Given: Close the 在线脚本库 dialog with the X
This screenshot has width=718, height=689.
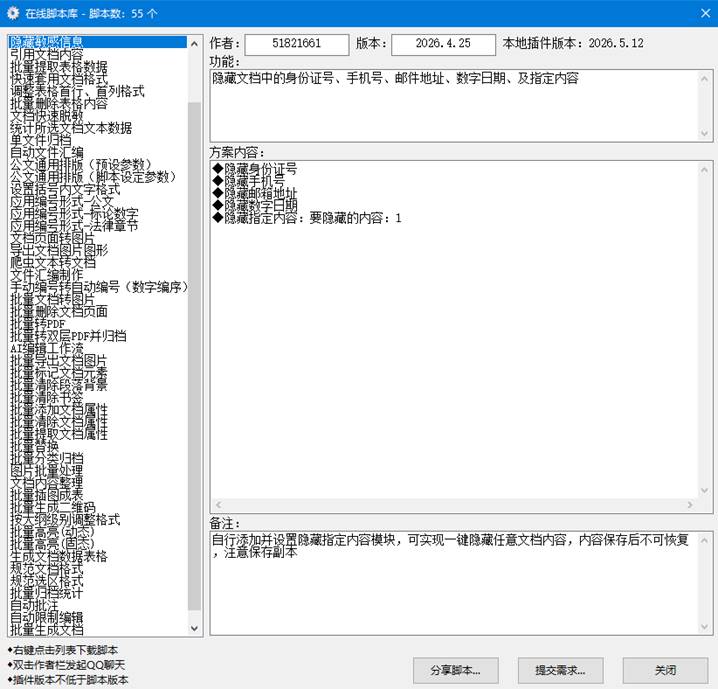Looking at the screenshot, I should coord(705,13).
